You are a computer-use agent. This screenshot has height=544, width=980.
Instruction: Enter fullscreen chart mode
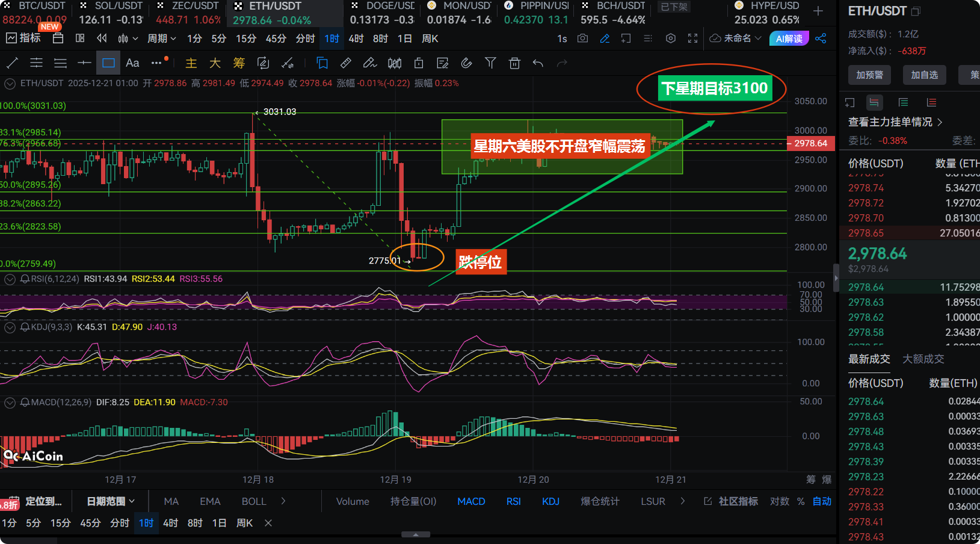(693, 39)
